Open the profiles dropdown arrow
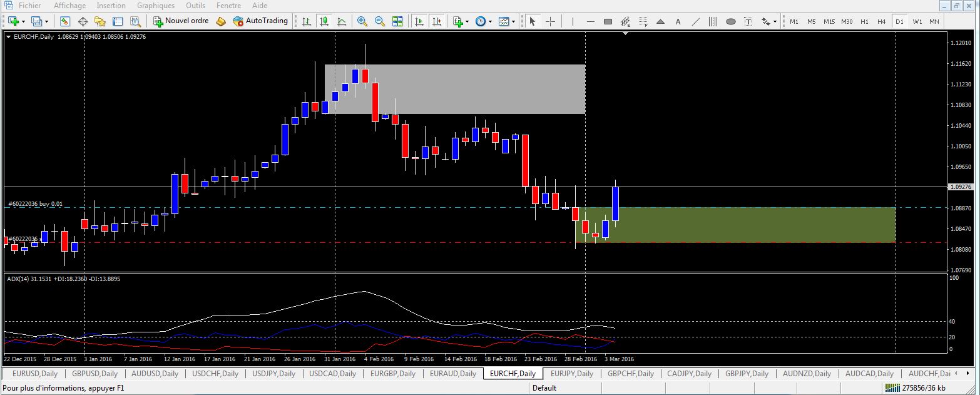 click(x=46, y=22)
